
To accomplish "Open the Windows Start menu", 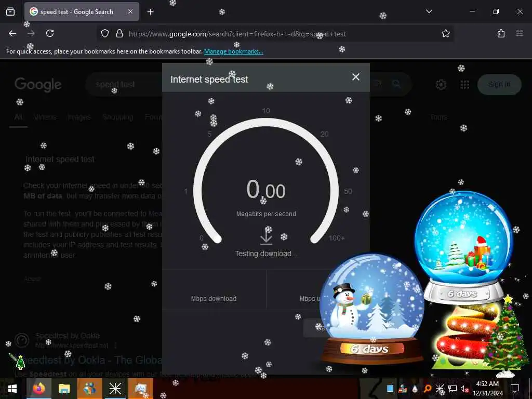I will (x=12, y=389).
